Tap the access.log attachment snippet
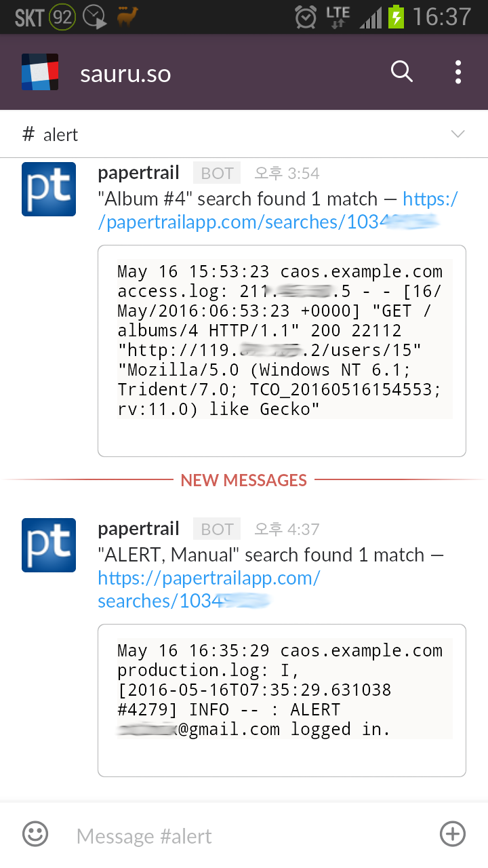 (281, 350)
